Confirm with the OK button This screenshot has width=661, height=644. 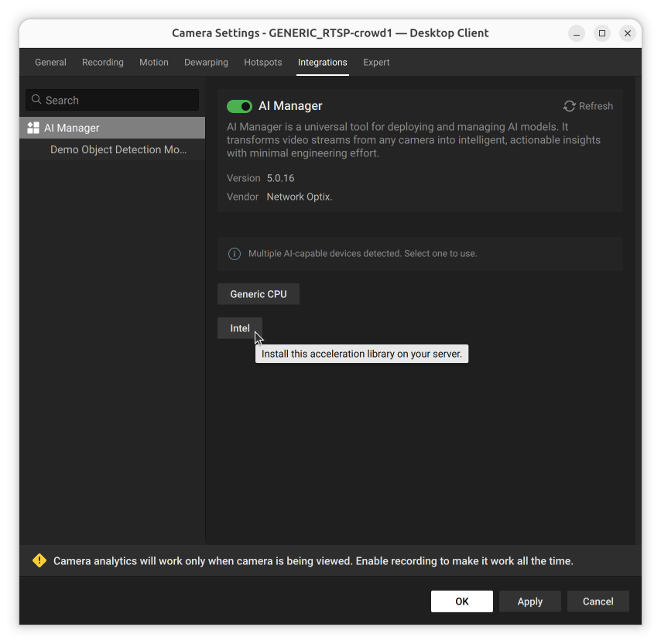tap(462, 601)
